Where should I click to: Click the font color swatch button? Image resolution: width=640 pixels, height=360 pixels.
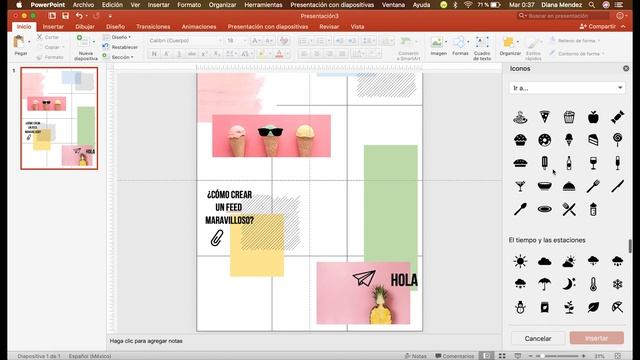point(280,54)
